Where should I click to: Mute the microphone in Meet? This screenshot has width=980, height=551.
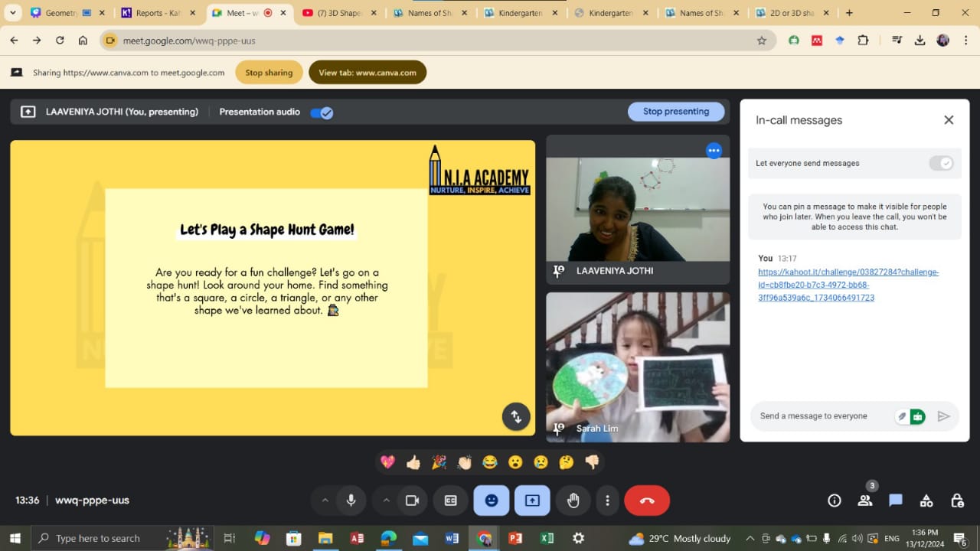click(x=351, y=500)
